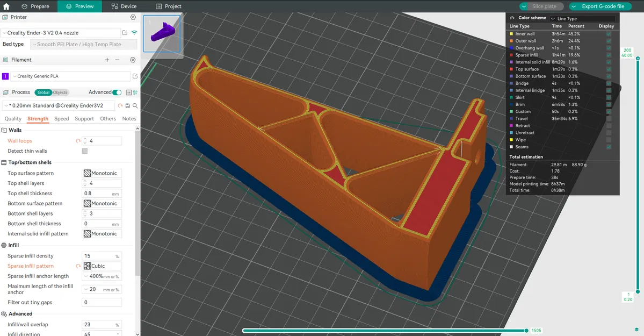Show Travel moves in preview
Image resolution: width=644 pixels, height=336 pixels.
609,118
